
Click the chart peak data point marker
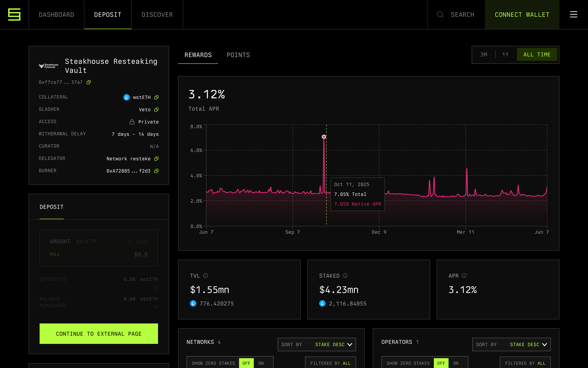pos(324,137)
